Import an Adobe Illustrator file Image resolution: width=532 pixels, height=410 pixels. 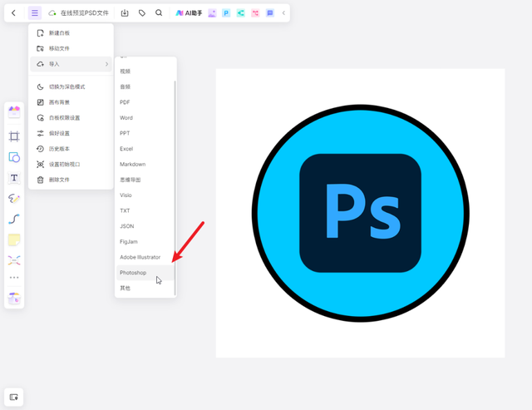coord(145,257)
